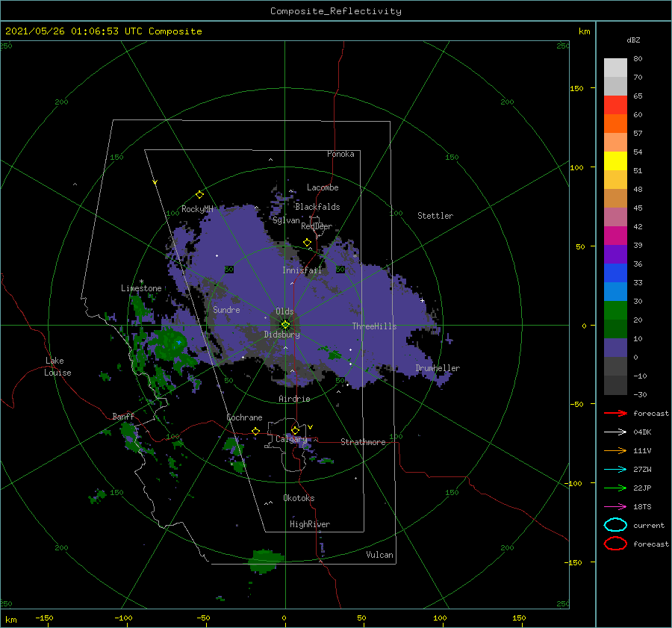672x628 pixels.
Task: Click the Olds town label
Action: 284,311
